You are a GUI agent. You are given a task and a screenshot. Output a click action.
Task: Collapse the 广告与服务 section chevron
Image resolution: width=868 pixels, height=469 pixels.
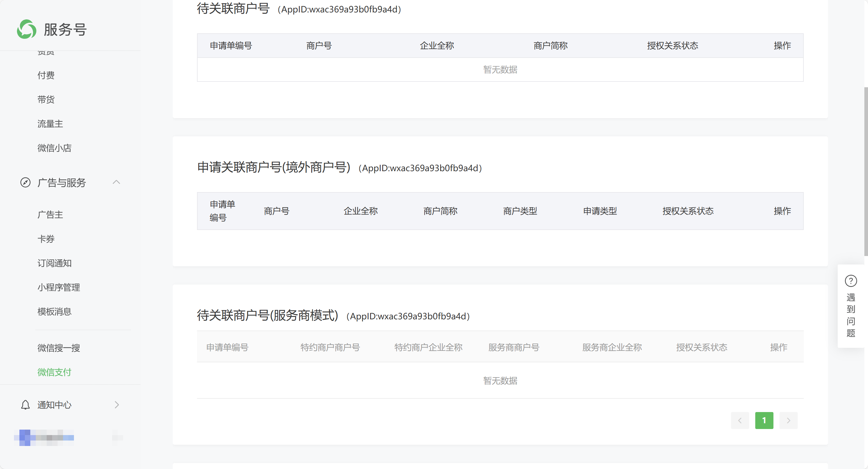116,182
